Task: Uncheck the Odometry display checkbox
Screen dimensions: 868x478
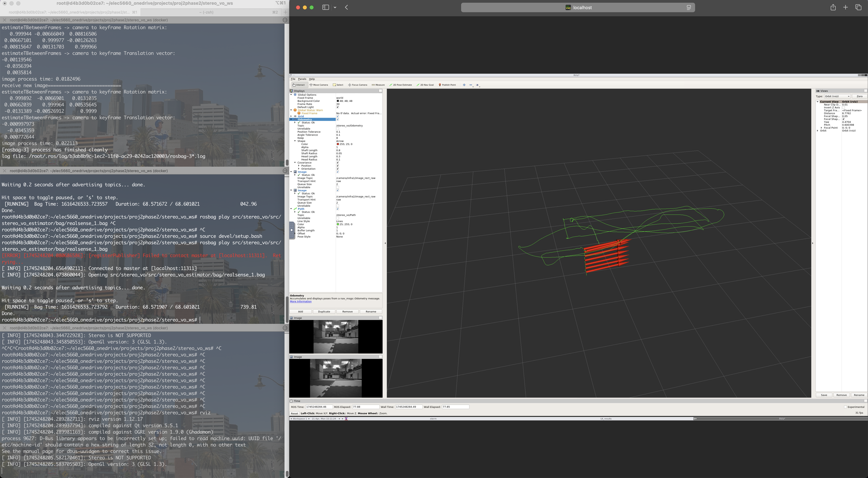Action: [x=338, y=120]
